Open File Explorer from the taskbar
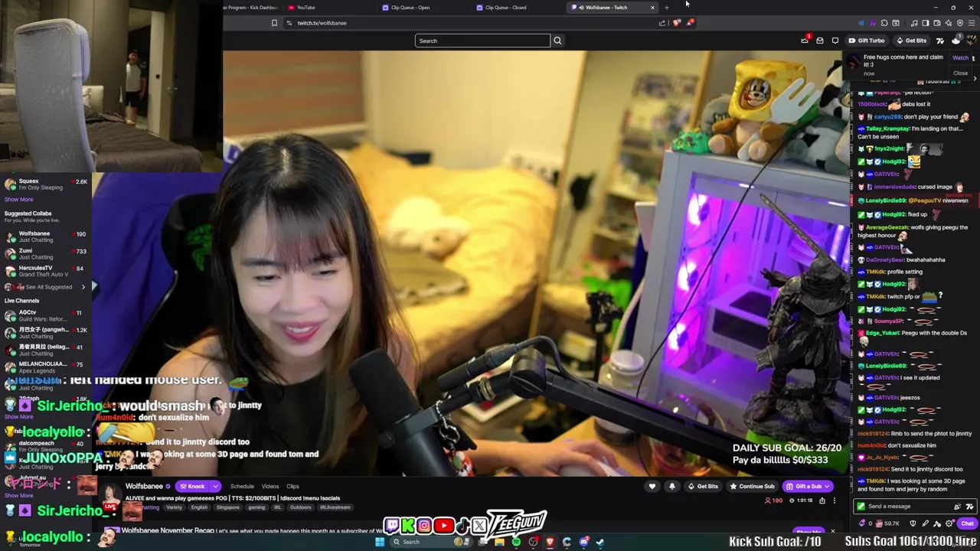 (x=499, y=542)
